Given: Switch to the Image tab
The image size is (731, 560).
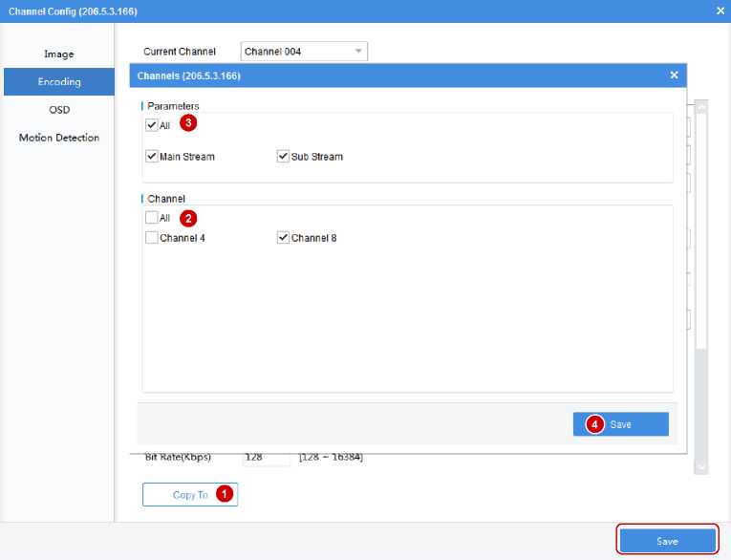Looking at the screenshot, I should 58,54.
